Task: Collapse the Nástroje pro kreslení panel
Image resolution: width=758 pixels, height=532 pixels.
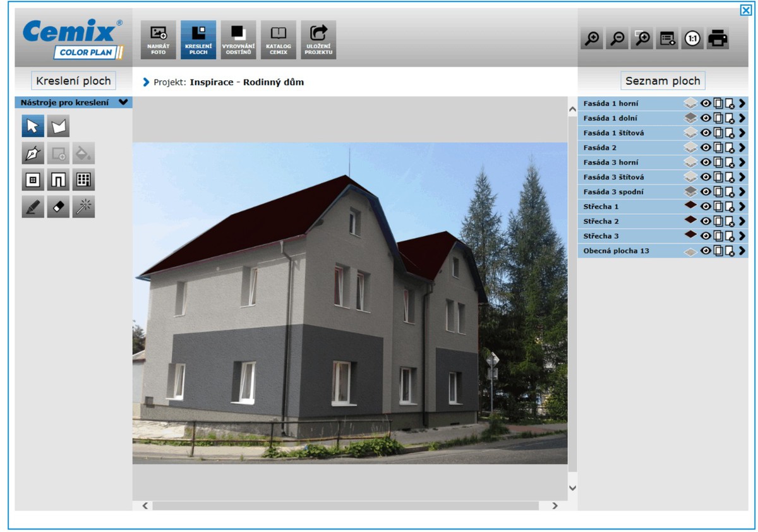Action: point(123,102)
